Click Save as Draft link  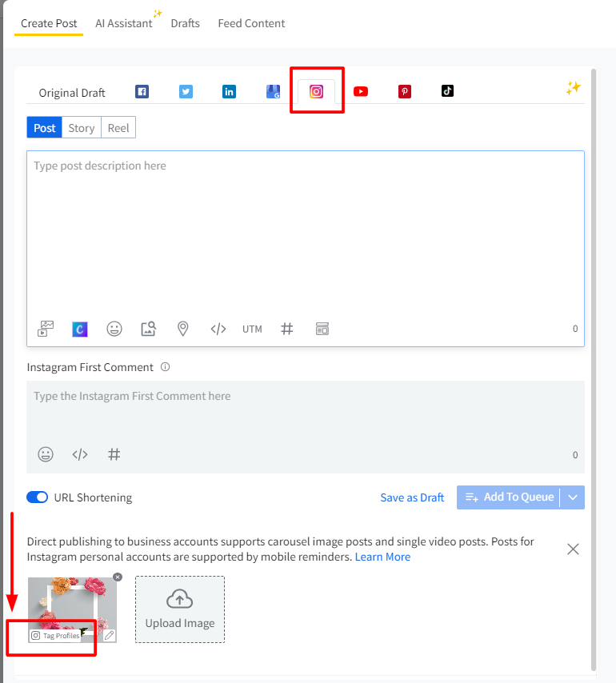412,497
